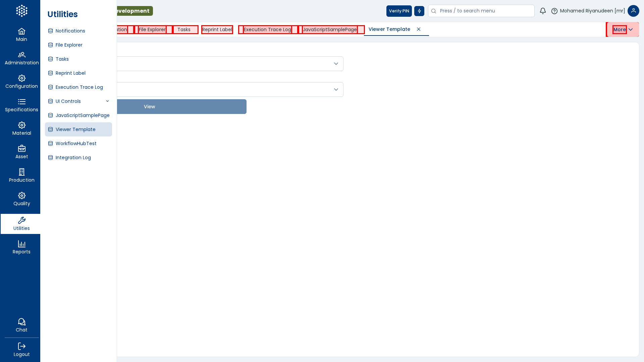Image resolution: width=644 pixels, height=362 pixels.
Task: Open the Reports section icon
Action: pos(21,247)
